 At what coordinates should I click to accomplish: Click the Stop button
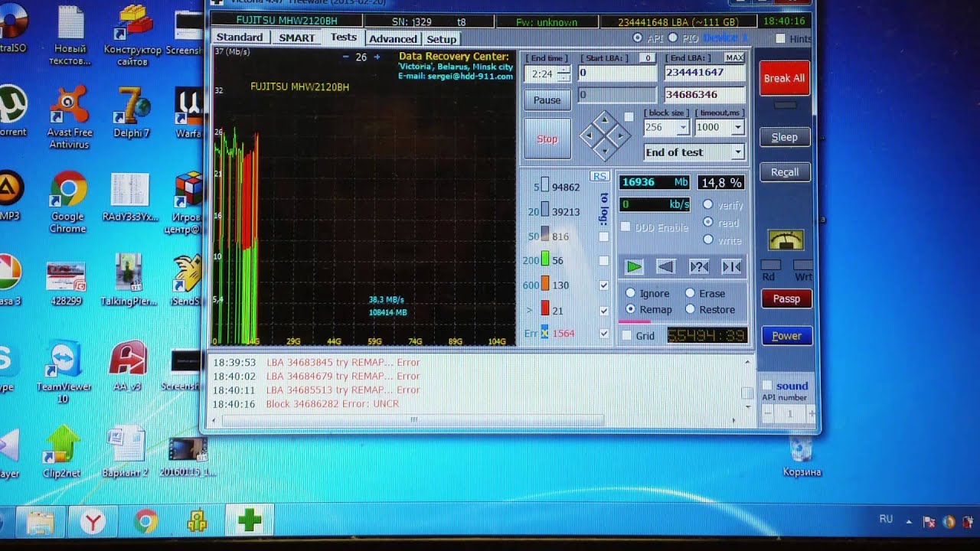coord(547,139)
